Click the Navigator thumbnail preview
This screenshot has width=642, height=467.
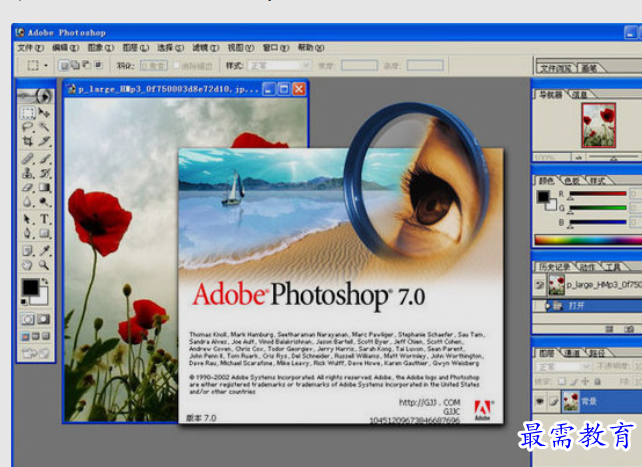(x=598, y=125)
